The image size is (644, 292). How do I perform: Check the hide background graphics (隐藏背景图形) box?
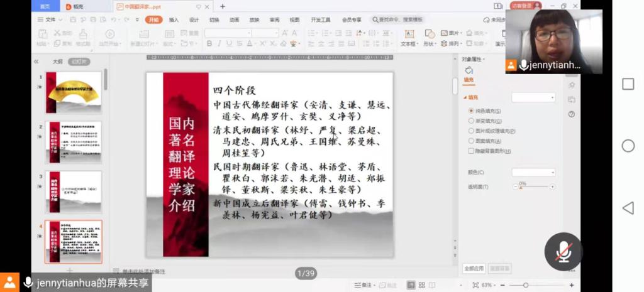tap(471, 151)
